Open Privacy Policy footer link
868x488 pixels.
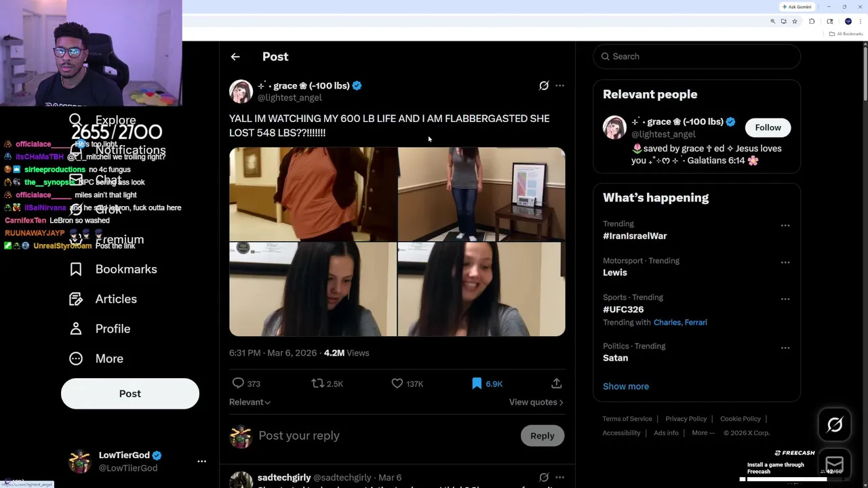pyautogui.click(x=686, y=419)
